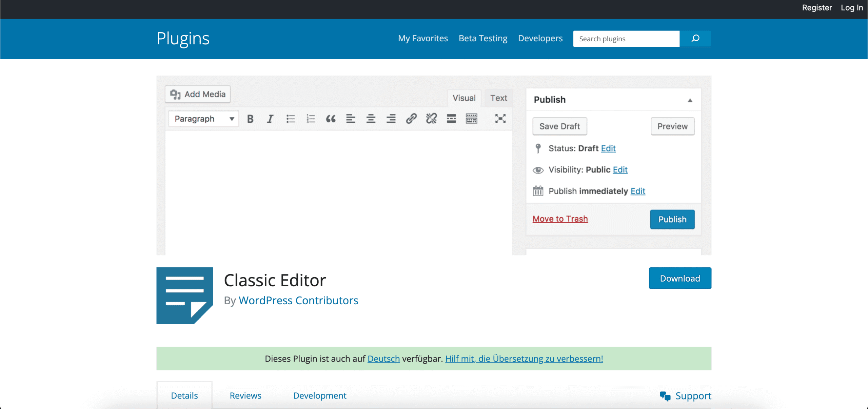Switch to the Visual editor tab
This screenshot has width=868, height=409.
pyautogui.click(x=464, y=98)
